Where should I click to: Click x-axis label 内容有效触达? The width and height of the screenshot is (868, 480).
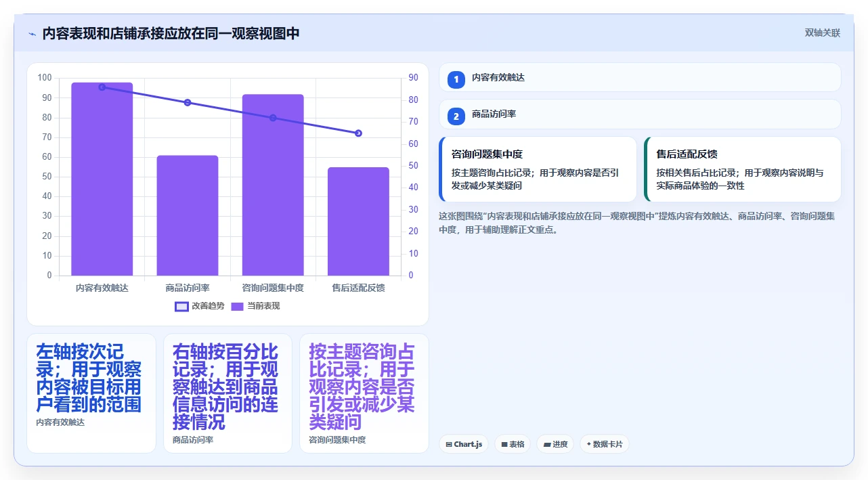[x=102, y=288]
